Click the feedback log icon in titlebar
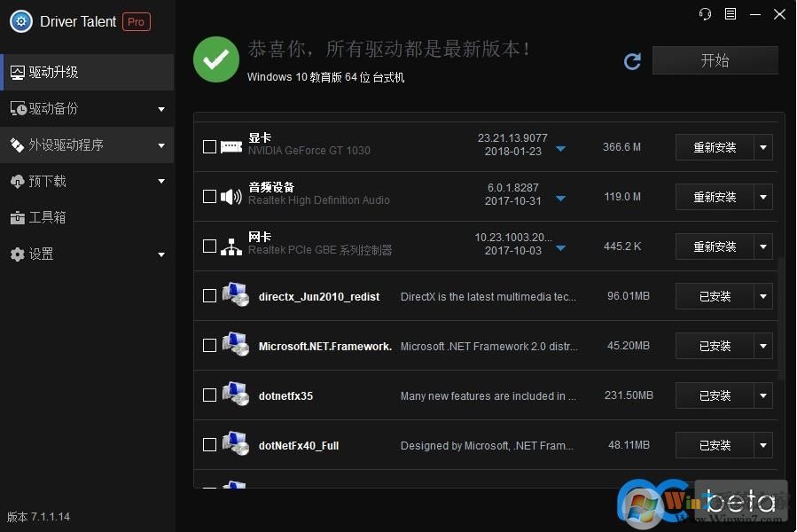This screenshot has width=797, height=532. click(x=730, y=14)
